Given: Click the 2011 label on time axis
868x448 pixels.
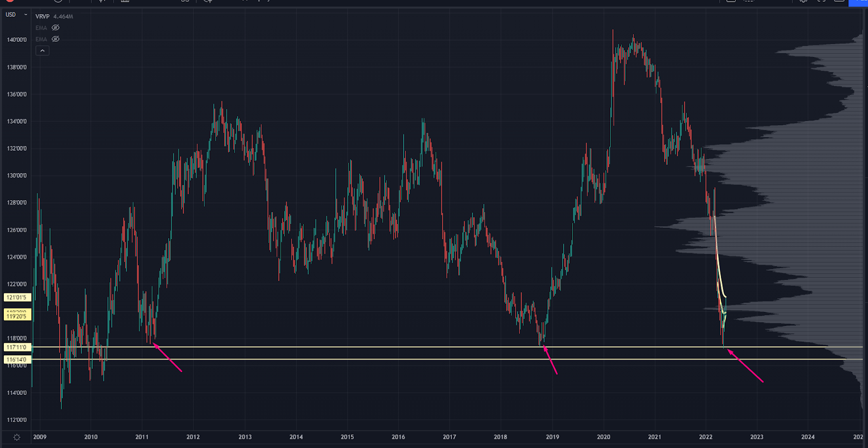Looking at the screenshot, I should 142,437.
